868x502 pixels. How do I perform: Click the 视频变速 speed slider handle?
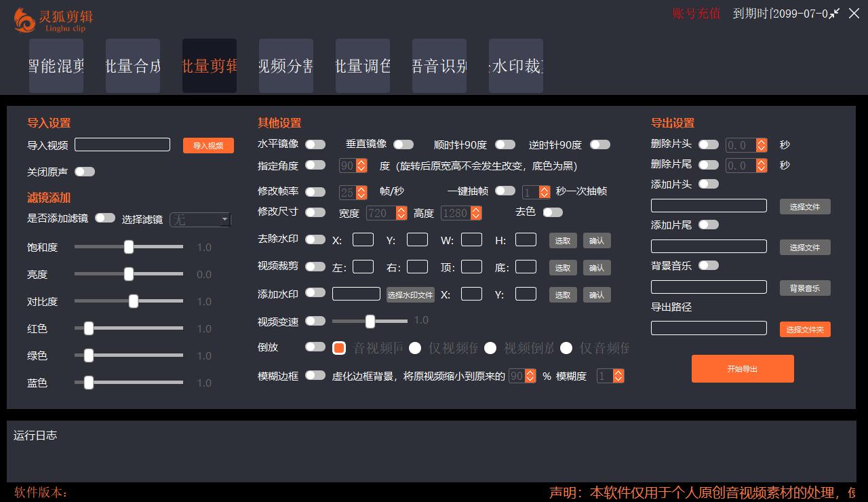point(370,321)
